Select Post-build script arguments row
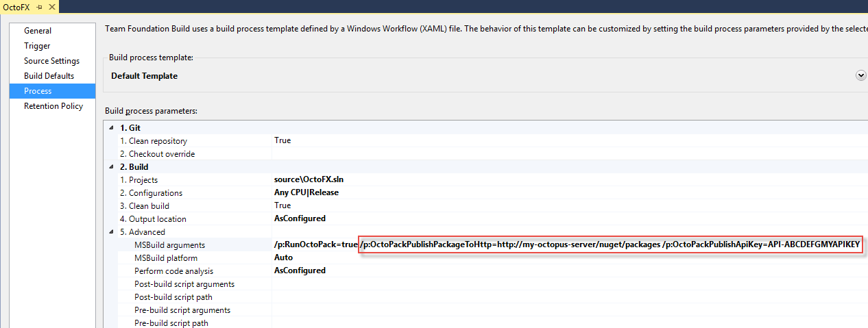The height and width of the screenshot is (328, 868). point(184,284)
